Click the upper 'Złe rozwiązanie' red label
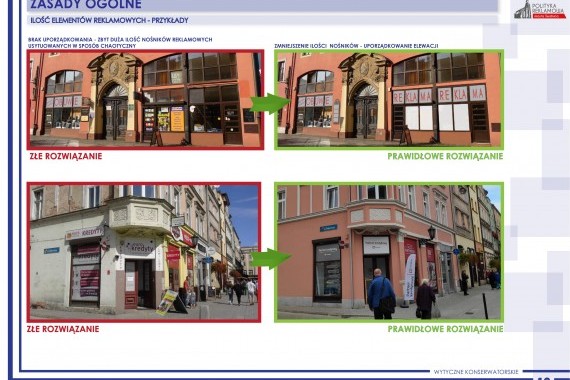570x380 pixels. click(x=66, y=156)
